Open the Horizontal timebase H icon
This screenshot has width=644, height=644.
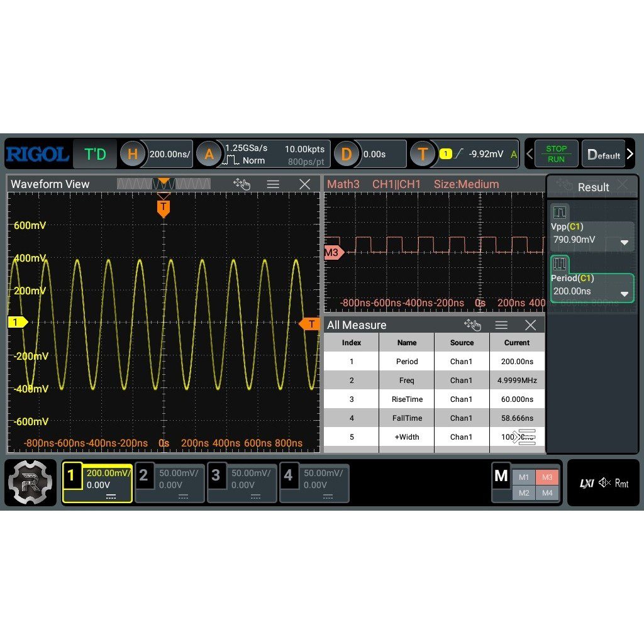point(132,154)
